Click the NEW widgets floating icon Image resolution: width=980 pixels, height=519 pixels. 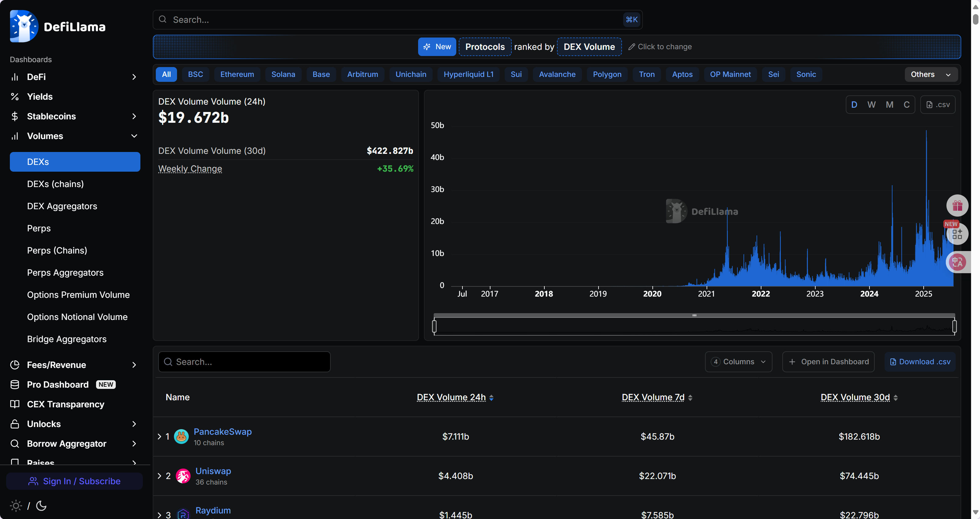pyautogui.click(x=957, y=234)
